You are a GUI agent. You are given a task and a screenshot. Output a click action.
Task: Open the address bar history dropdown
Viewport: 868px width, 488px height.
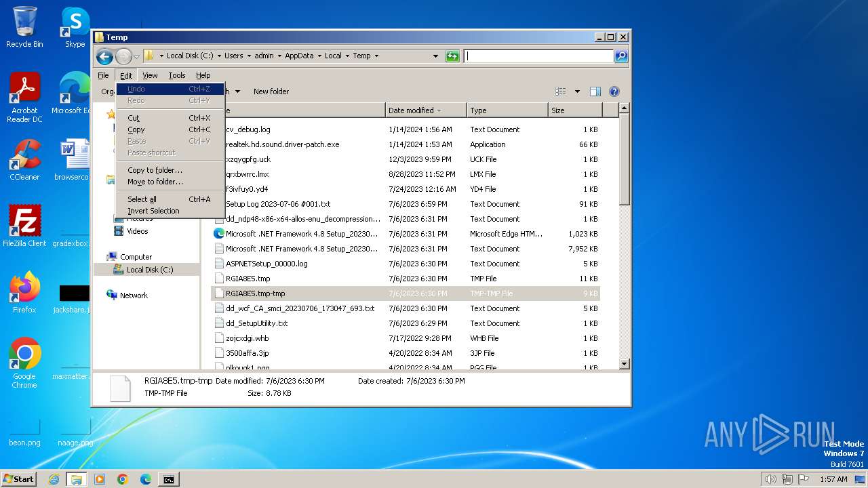click(x=435, y=56)
